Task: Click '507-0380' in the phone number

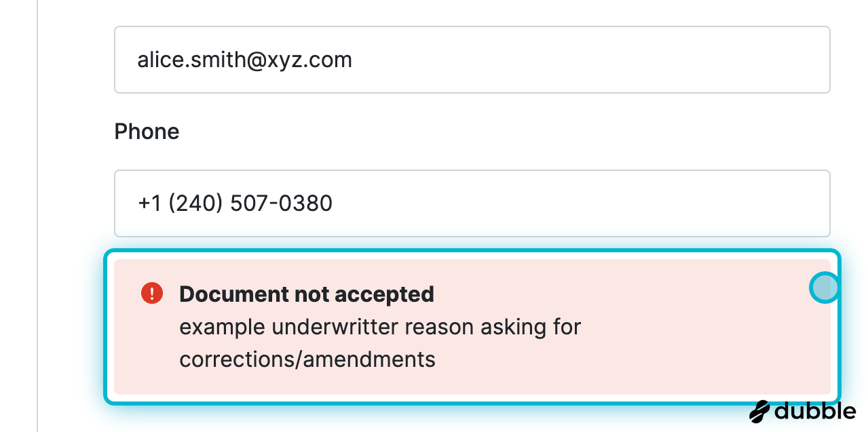Action: (x=282, y=203)
